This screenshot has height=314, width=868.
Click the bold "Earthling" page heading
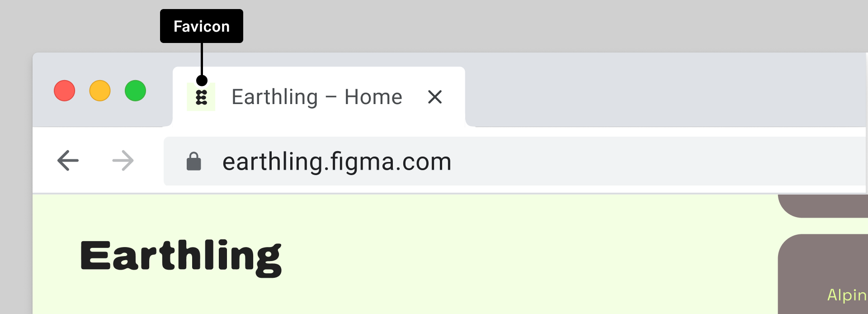pos(181,256)
